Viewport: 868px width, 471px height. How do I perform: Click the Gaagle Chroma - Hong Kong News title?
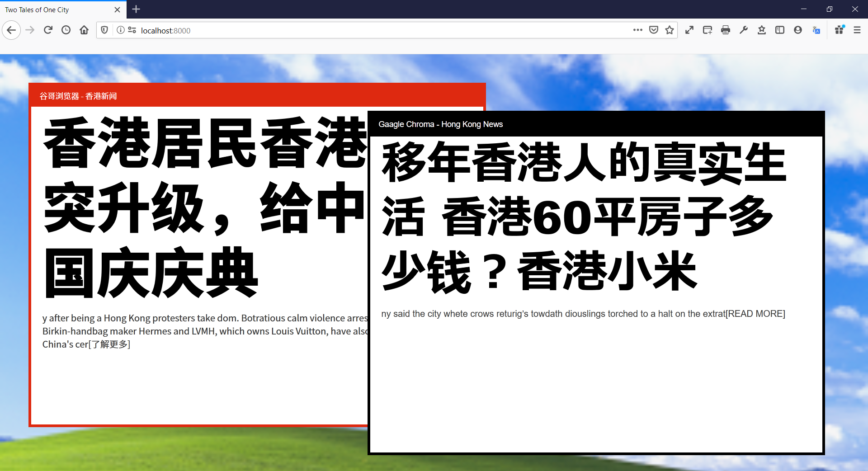point(441,124)
